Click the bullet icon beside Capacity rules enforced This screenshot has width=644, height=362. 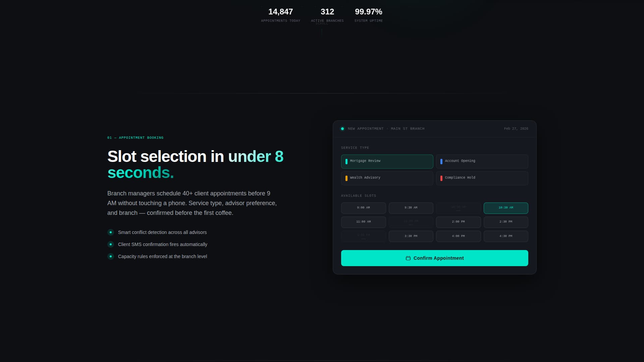[111, 256]
